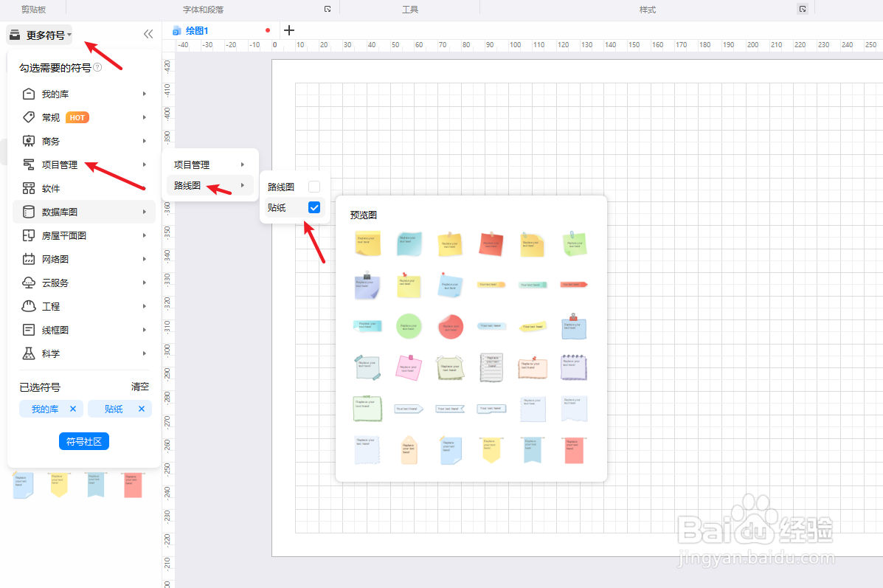Select the 线框图 category label
This screenshot has width=883, height=588.
pyautogui.click(x=55, y=330)
